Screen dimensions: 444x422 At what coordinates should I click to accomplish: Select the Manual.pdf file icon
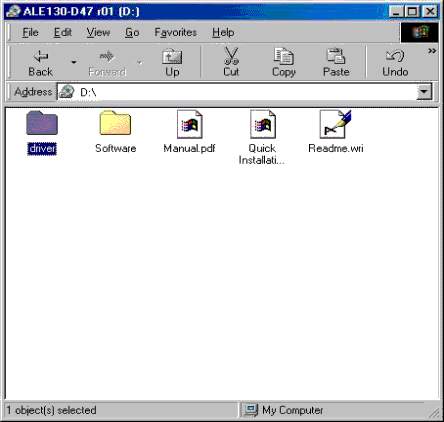click(189, 124)
